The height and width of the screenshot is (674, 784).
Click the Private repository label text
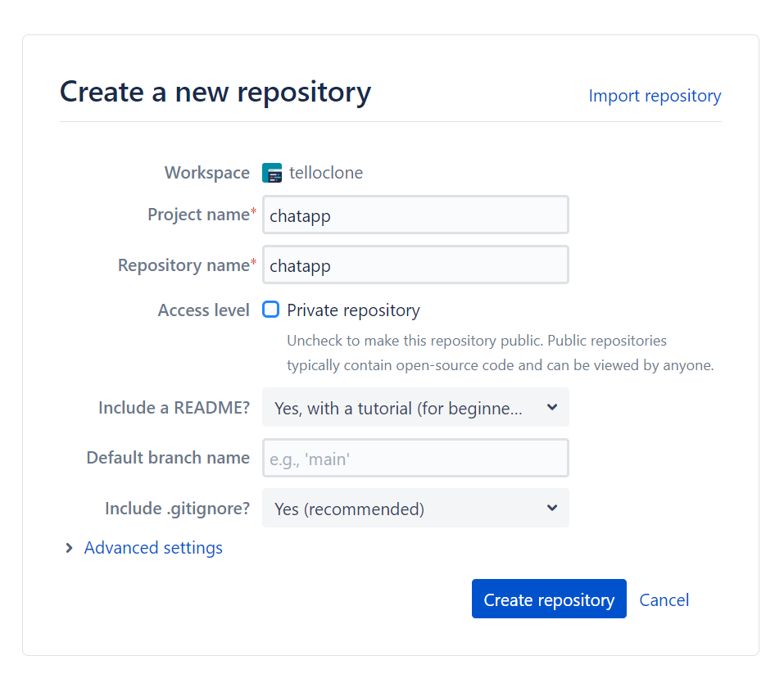pyautogui.click(x=354, y=310)
